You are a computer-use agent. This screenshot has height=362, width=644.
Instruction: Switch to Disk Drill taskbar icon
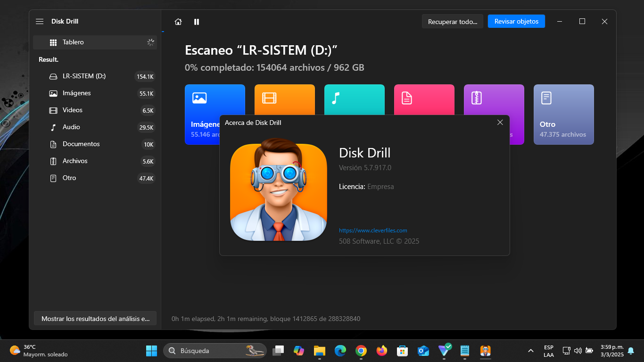(x=486, y=351)
